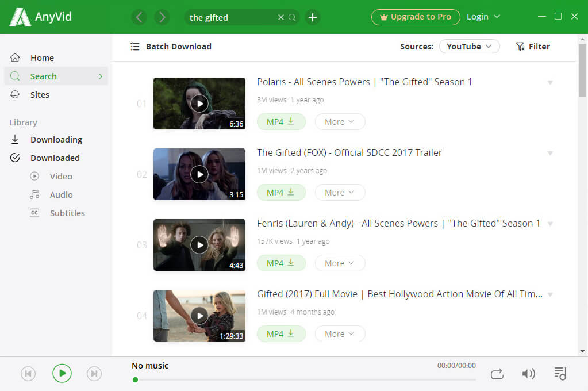The width and height of the screenshot is (588, 391).
Task: Expand the Search chevron in sidebar
Action: point(100,76)
